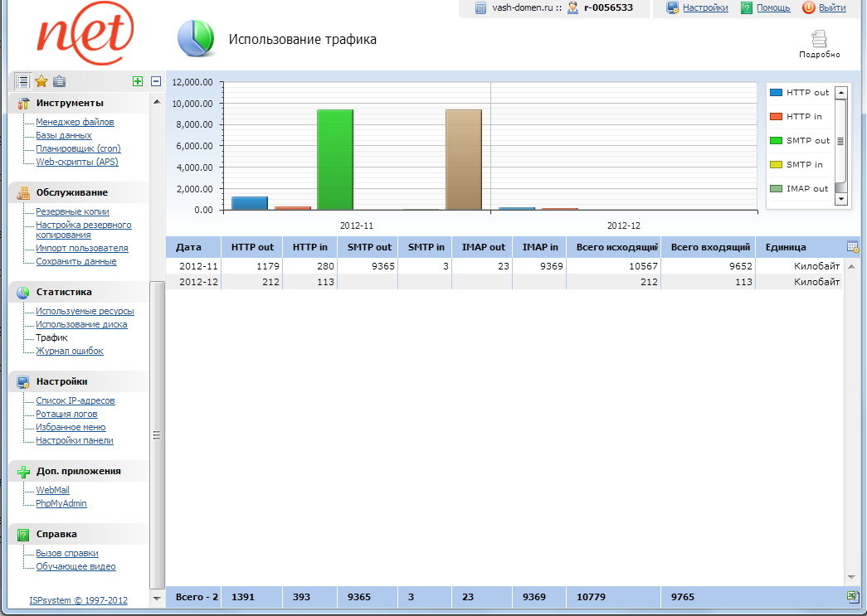
Task: Open the Настройки link in top bar
Action: tap(705, 7)
